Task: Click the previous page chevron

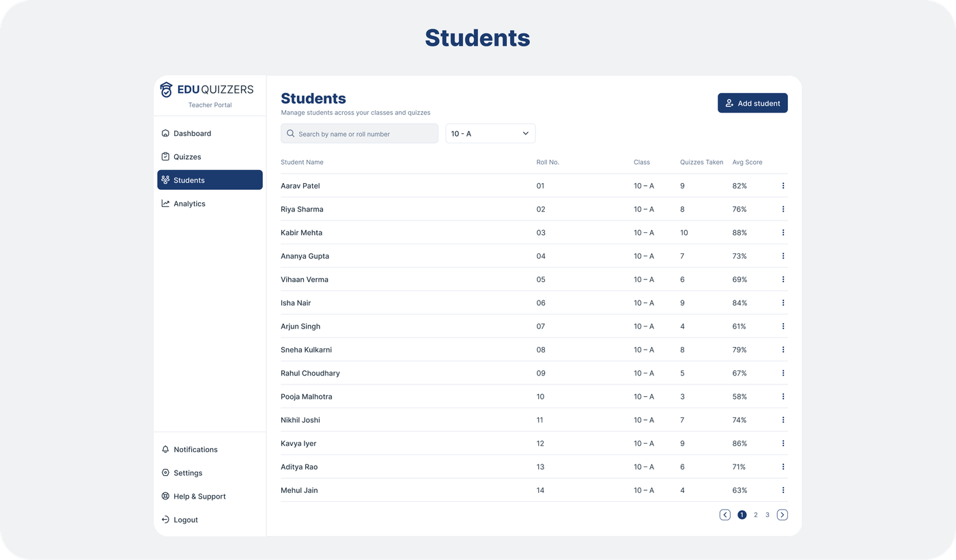Action: pyautogui.click(x=725, y=514)
